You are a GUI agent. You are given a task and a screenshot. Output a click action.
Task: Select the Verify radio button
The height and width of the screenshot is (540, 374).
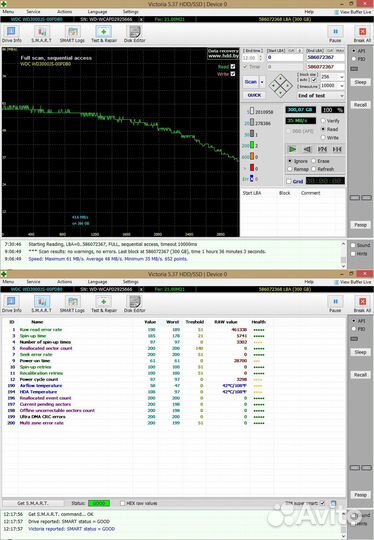coord(323,121)
